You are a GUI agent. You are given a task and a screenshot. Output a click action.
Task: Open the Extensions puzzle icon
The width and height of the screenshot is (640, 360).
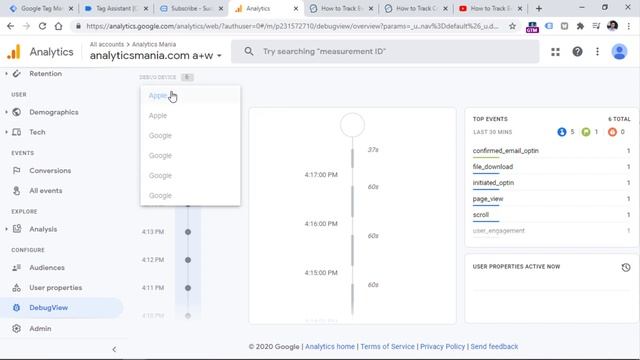coord(580,26)
